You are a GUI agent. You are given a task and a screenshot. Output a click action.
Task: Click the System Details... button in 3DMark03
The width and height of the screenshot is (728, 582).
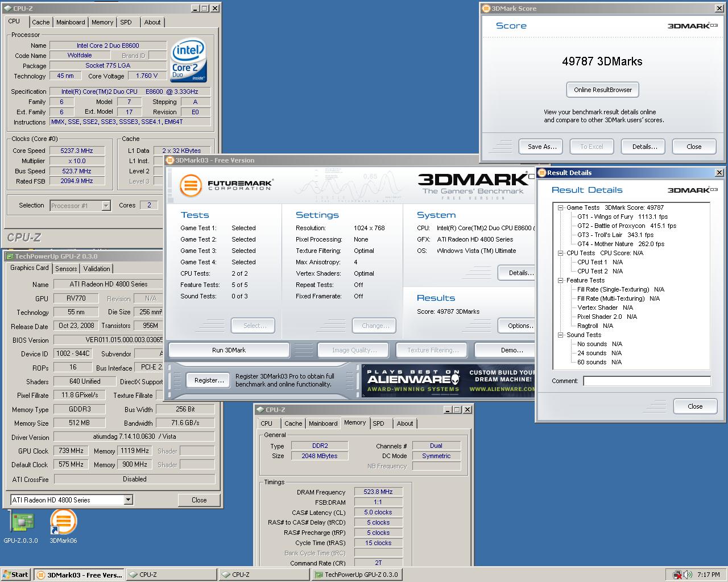[x=516, y=273]
